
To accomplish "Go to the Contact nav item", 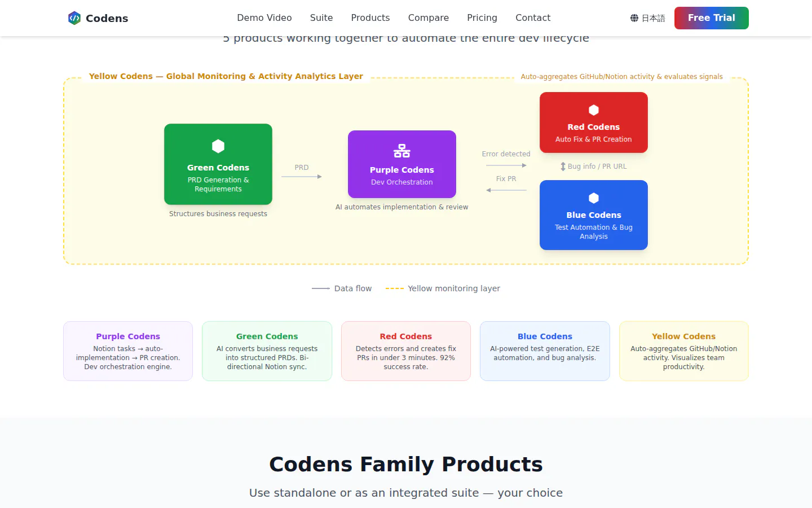I will (533, 18).
